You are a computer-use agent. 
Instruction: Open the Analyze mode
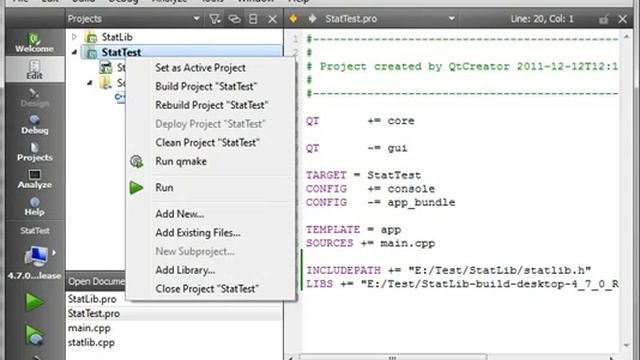click(x=34, y=179)
